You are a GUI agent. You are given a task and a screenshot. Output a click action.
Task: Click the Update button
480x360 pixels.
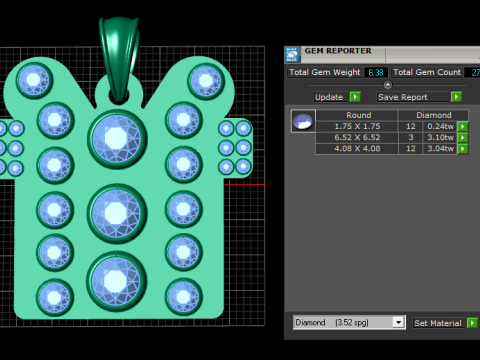331,97
